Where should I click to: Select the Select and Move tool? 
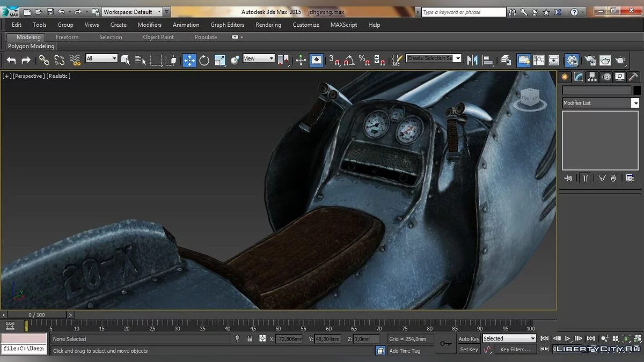pos(189,61)
